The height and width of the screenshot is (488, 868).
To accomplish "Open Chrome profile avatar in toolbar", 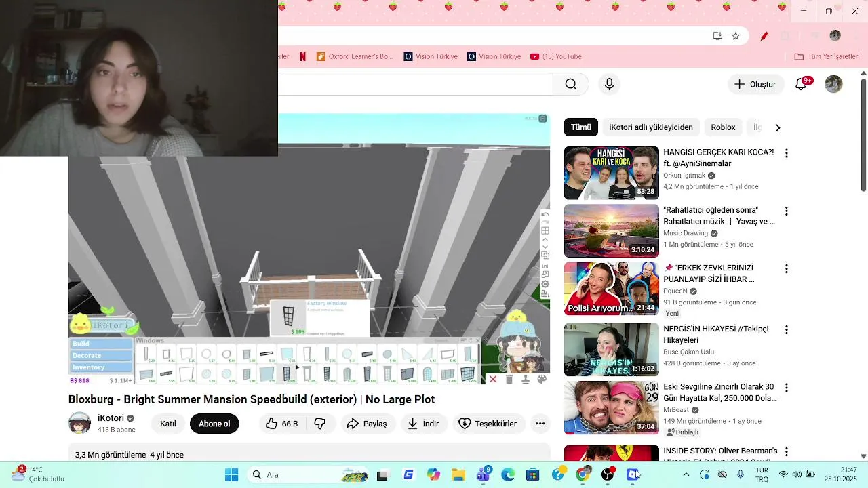I will (x=835, y=35).
